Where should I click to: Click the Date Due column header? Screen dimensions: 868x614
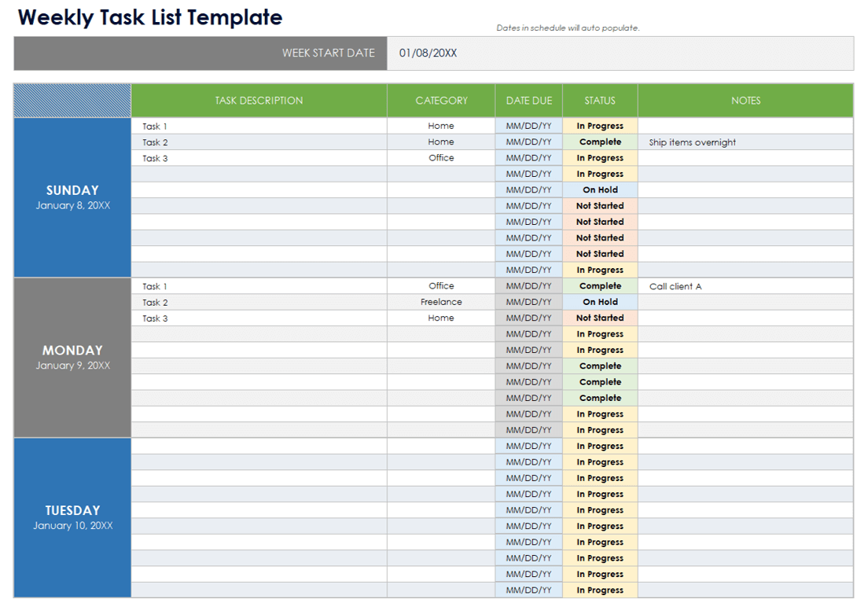point(528,101)
